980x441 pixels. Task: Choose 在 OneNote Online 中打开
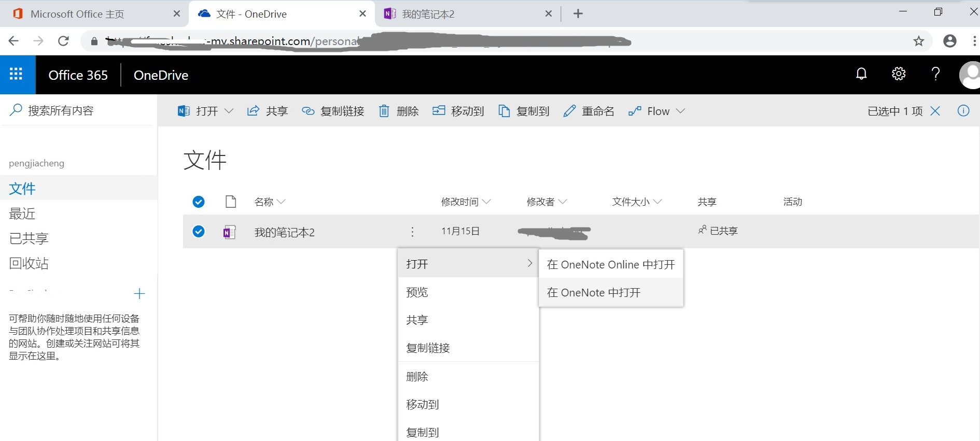pos(611,264)
